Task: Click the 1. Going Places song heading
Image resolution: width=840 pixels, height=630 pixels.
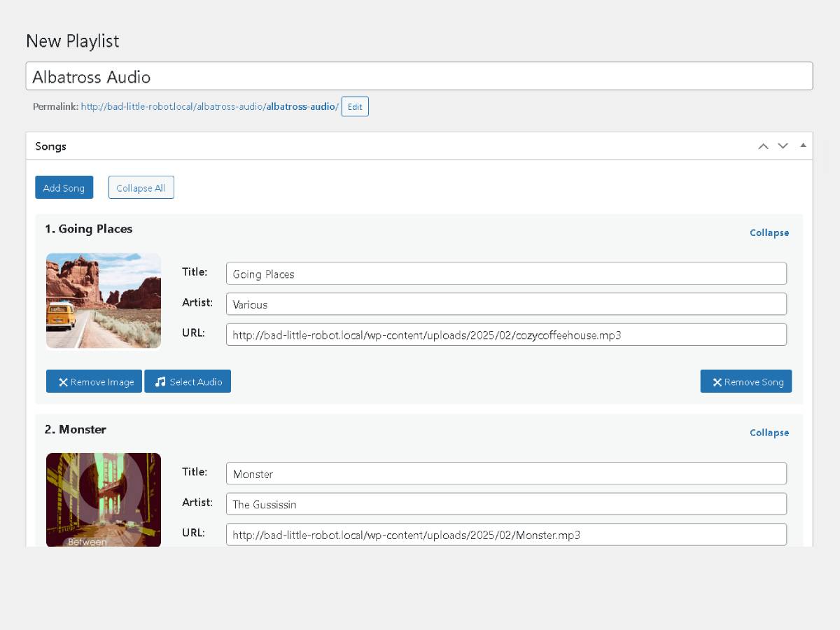Action: tap(88, 229)
